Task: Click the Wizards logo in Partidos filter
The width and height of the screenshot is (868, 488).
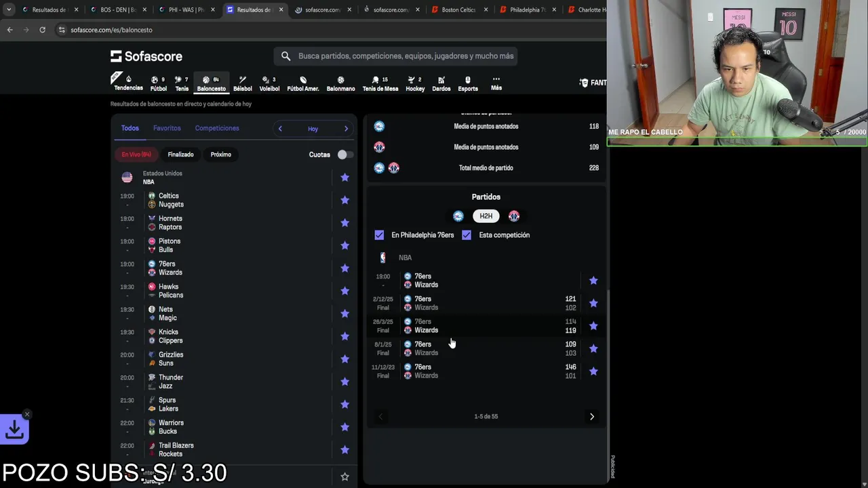Action: [x=514, y=216]
